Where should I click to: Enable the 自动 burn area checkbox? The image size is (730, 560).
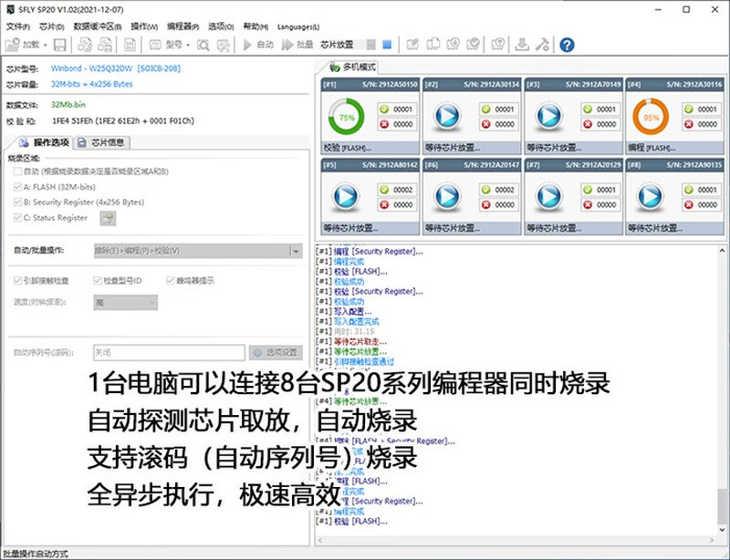click(18, 171)
